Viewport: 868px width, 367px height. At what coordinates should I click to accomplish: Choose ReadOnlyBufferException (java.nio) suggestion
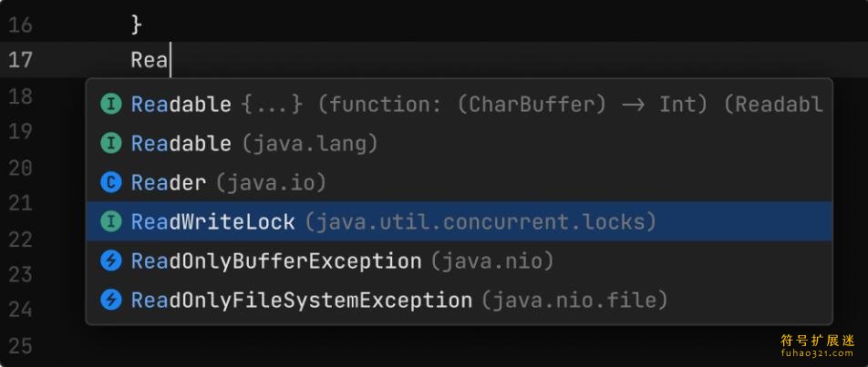click(x=459, y=260)
